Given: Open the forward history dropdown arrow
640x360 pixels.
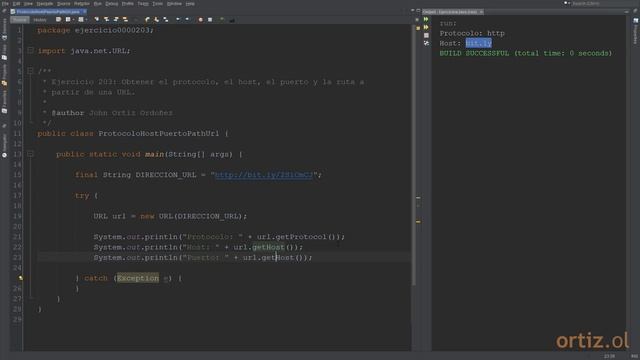Looking at the screenshot, I should point(87,20).
